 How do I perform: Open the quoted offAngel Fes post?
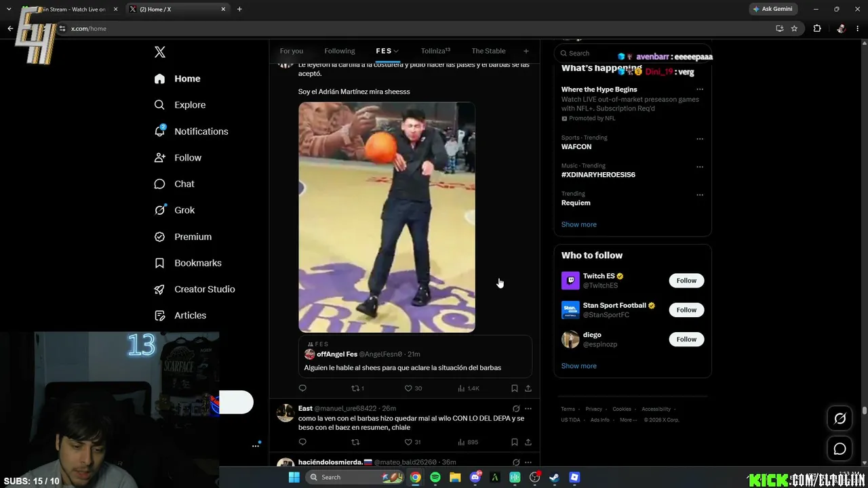point(415,357)
